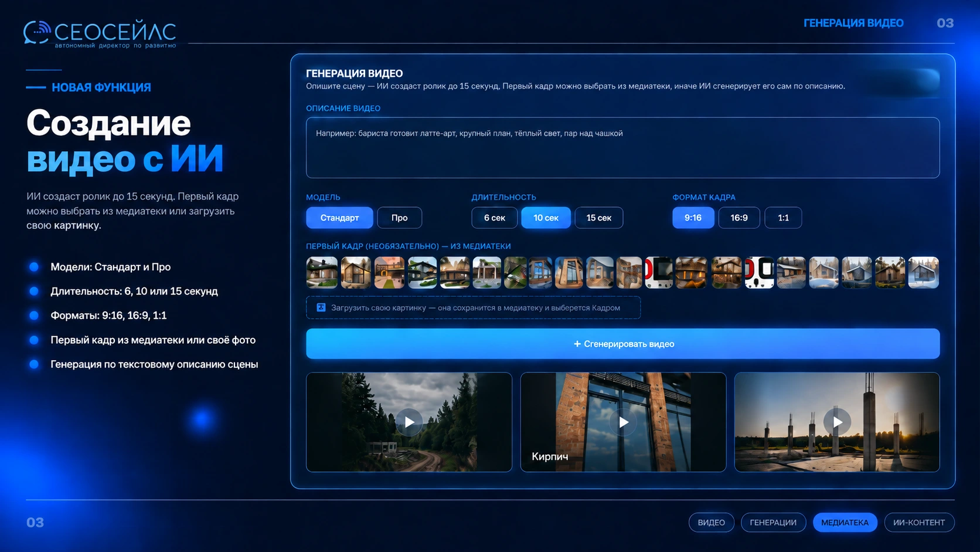Image resolution: width=980 pixels, height=552 pixels.
Task: Open the ИИ-КОНТЕНТ tab
Action: (918, 522)
